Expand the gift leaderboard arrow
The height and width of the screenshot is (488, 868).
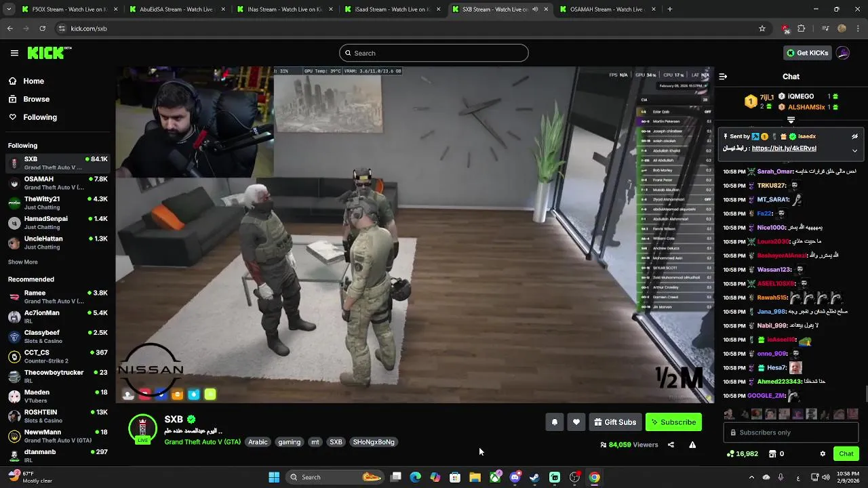[791, 120]
